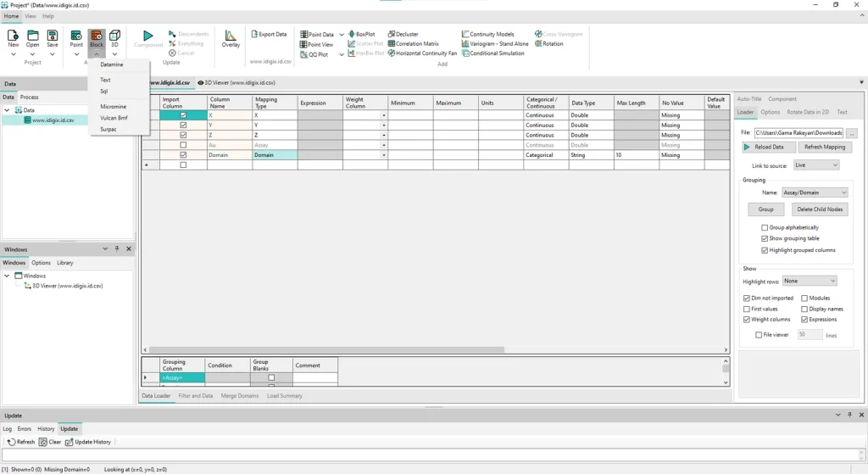Open Weight Column dropdown for X row
This screenshot has width=868, height=474.
[x=384, y=115]
